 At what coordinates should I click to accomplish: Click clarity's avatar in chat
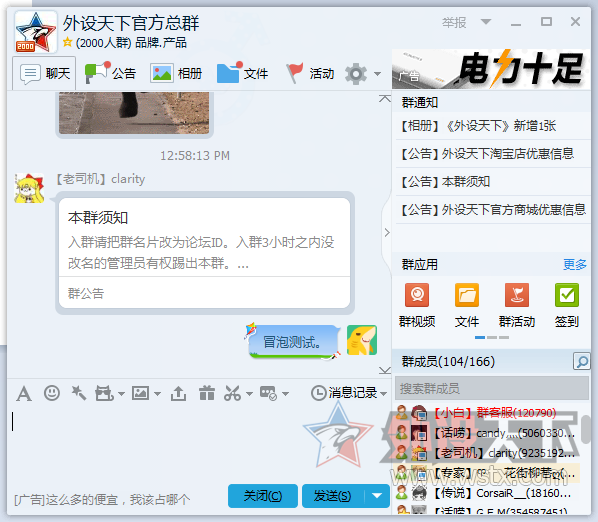29,188
